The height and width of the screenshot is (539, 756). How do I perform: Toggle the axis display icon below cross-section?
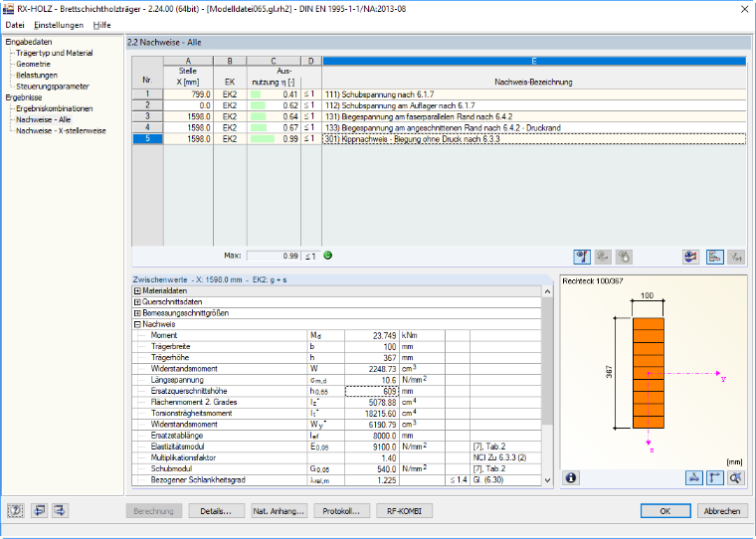(714, 477)
